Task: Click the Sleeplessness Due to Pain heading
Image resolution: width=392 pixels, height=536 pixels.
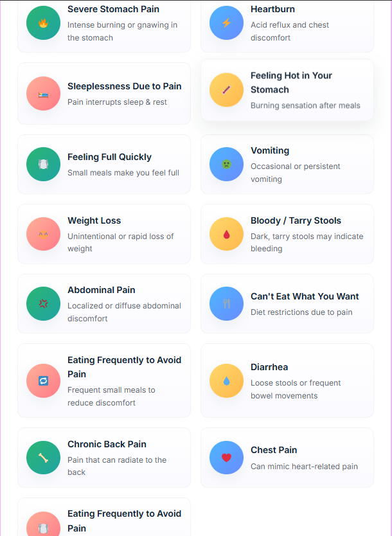Action: [124, 86]
